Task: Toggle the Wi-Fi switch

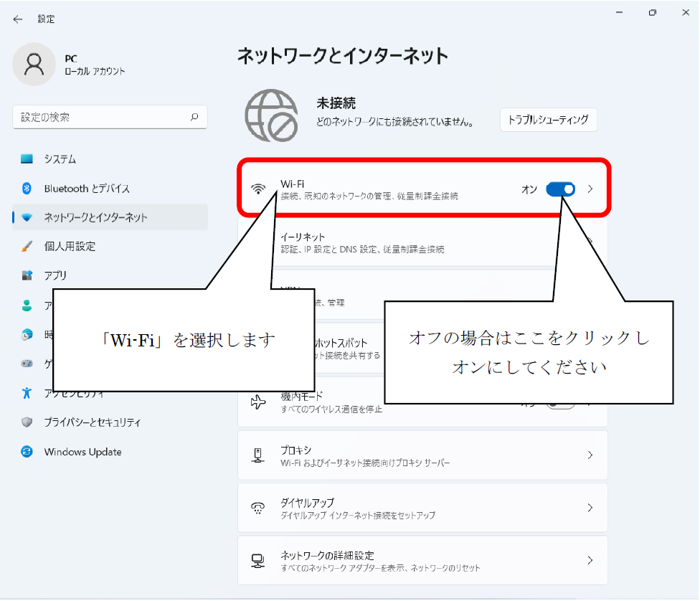Action: pyautogui.click(x=560, y=189)
